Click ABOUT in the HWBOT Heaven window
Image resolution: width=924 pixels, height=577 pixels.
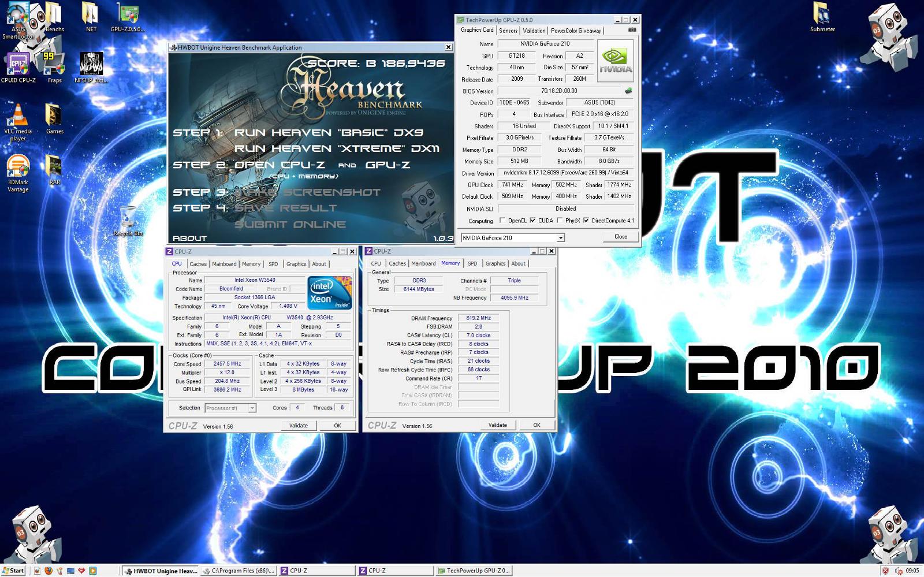click(189, 238)
